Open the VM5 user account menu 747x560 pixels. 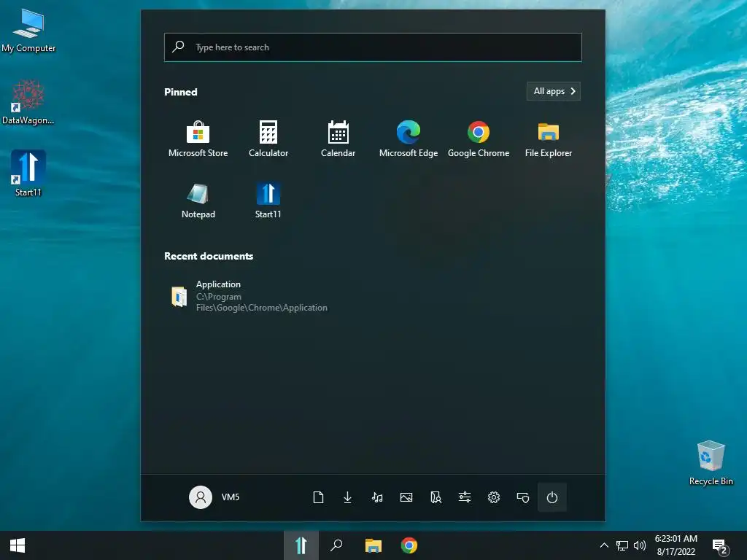coord(214,497)
